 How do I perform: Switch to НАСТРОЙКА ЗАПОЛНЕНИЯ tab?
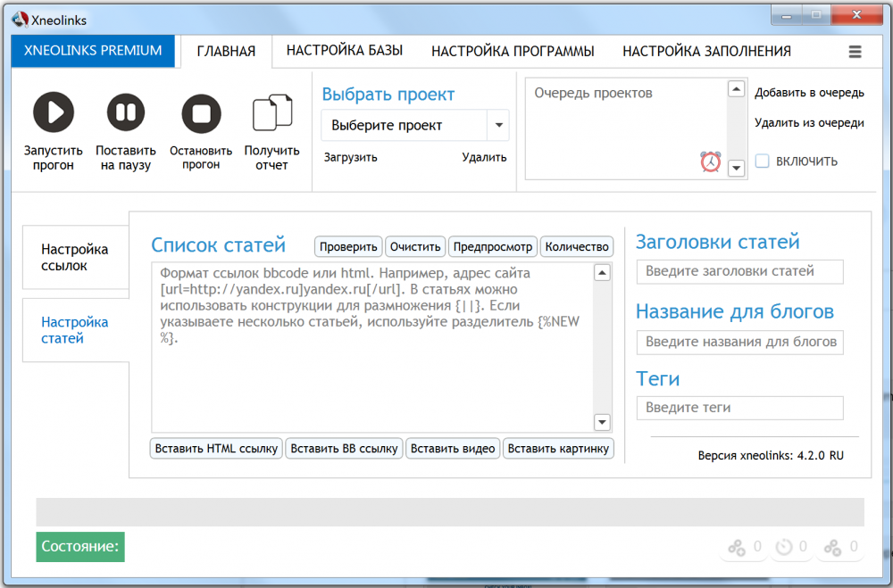click(x=706, y=51)
